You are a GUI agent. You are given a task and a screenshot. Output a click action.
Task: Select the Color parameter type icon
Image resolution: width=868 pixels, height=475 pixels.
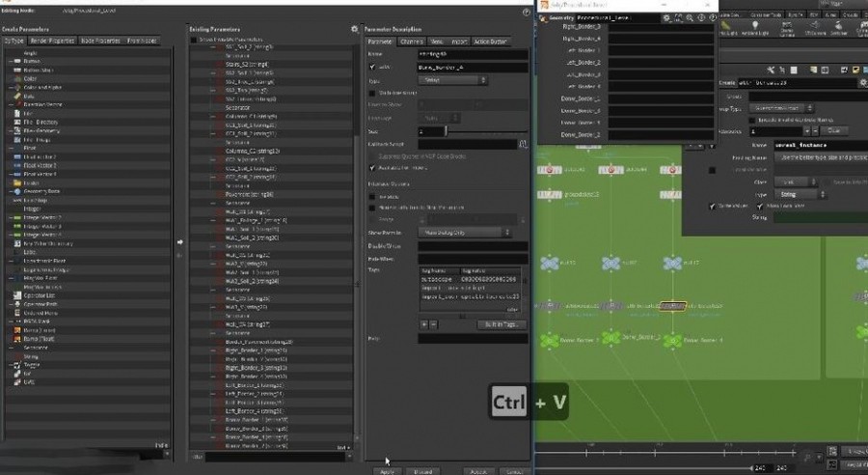[17, 79]
